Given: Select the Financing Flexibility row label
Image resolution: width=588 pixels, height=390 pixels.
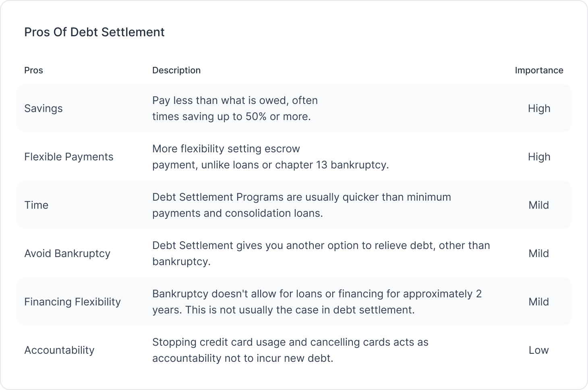Looking at the screenshot, I should click(x=72, y=302).
